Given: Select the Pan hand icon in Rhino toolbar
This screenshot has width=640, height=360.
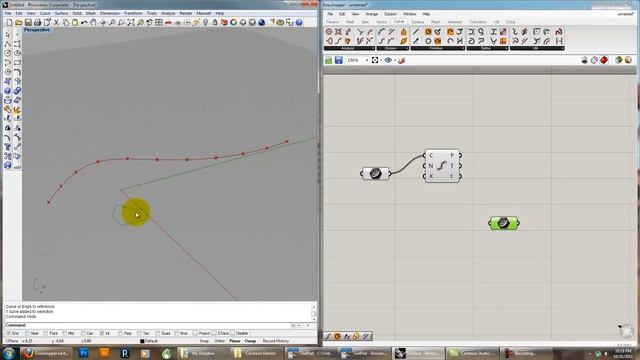Looking at the screenshot, I should tap(93, 22).
